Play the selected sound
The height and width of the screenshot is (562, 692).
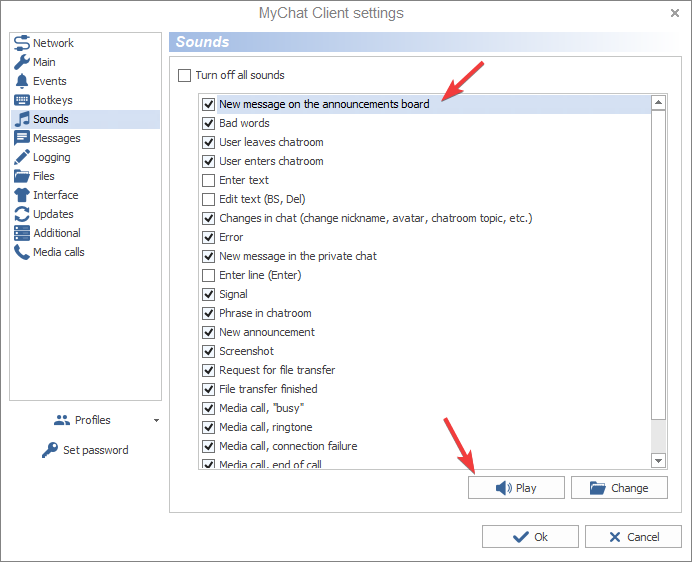516,488
